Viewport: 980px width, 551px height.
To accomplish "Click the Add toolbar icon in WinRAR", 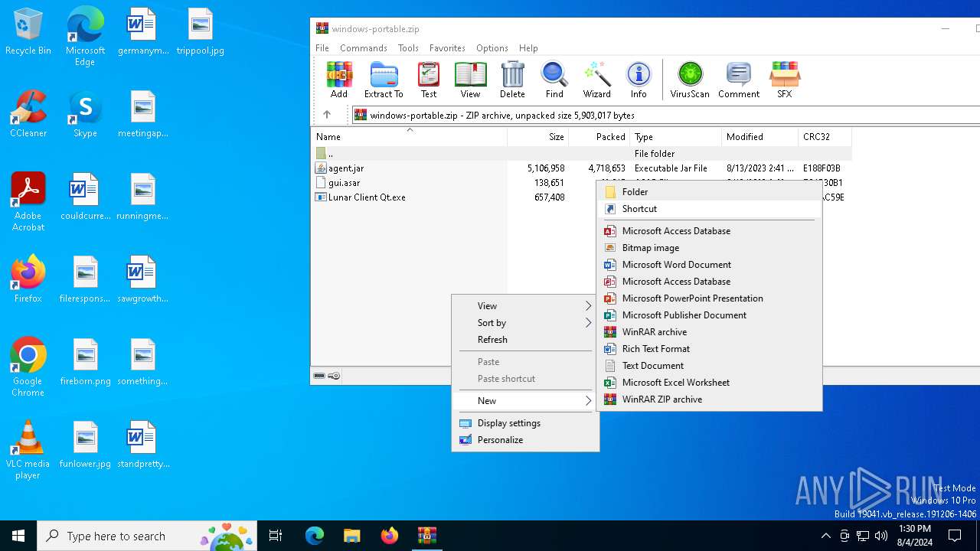I will pos(338,80).
